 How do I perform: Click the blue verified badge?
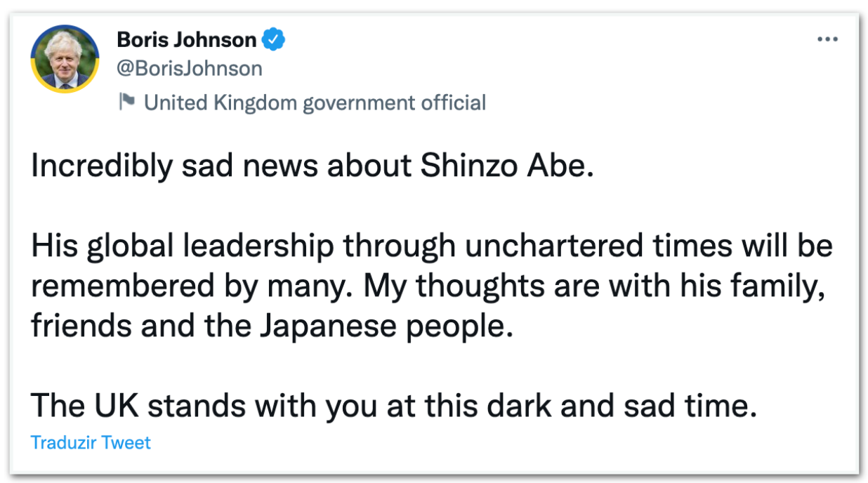click(x=273, y=40)
